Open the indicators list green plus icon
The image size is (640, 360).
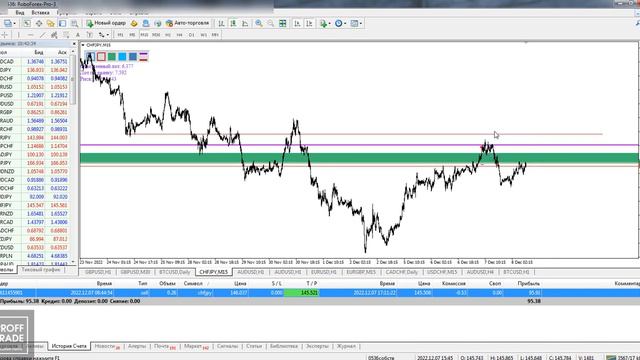click(323, 23)
